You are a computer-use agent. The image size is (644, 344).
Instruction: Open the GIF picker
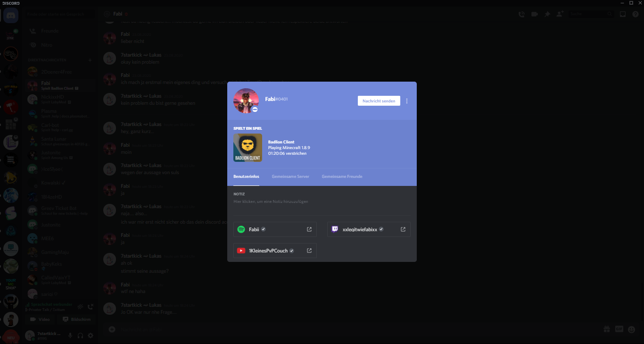[x=619, y=329]
